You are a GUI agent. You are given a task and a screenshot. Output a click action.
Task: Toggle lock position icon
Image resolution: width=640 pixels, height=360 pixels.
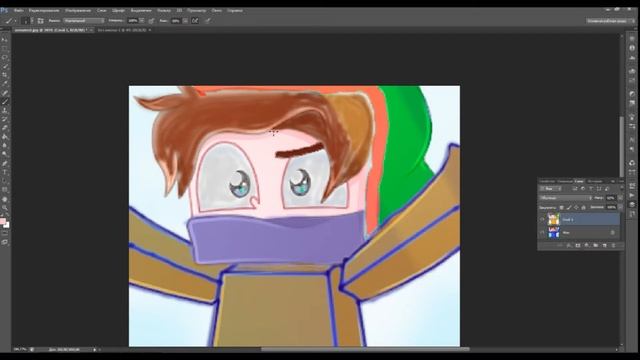point(576,208)
